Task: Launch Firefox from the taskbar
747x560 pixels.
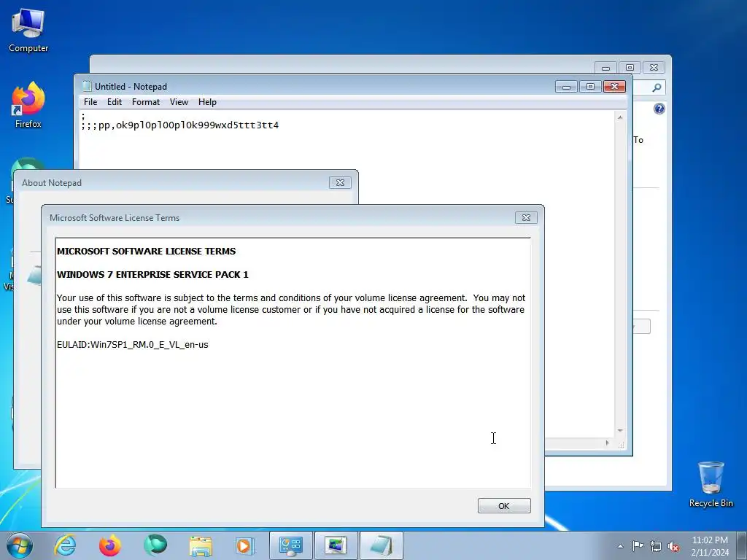Action: click(110, 545)
